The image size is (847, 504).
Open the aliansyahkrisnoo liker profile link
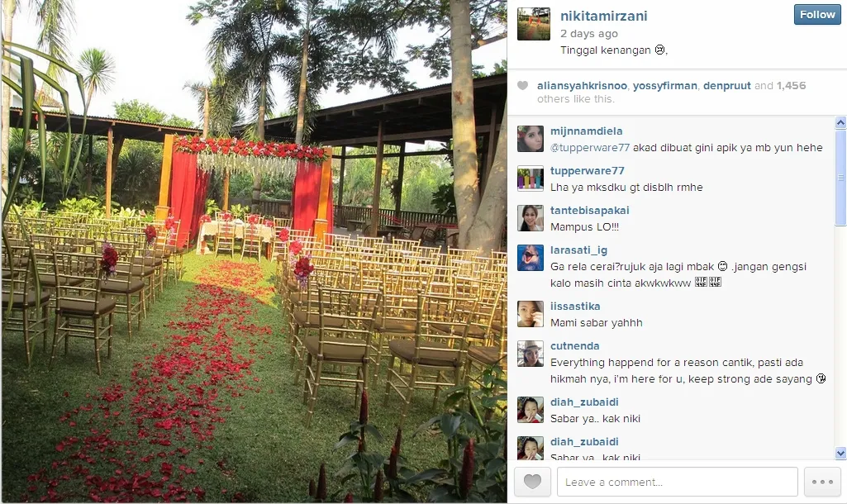click(582, 85)
